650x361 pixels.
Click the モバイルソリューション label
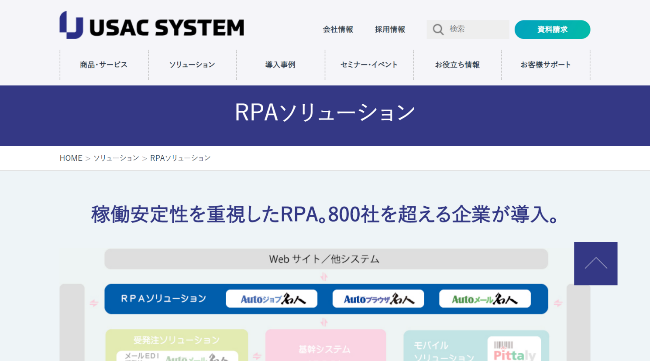[x=444, y=351]
